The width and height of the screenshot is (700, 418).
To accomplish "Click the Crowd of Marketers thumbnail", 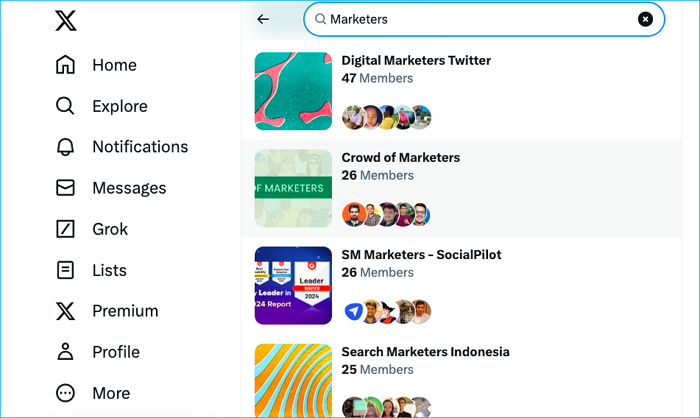I will pyautogui.click(x=293, y=188).
